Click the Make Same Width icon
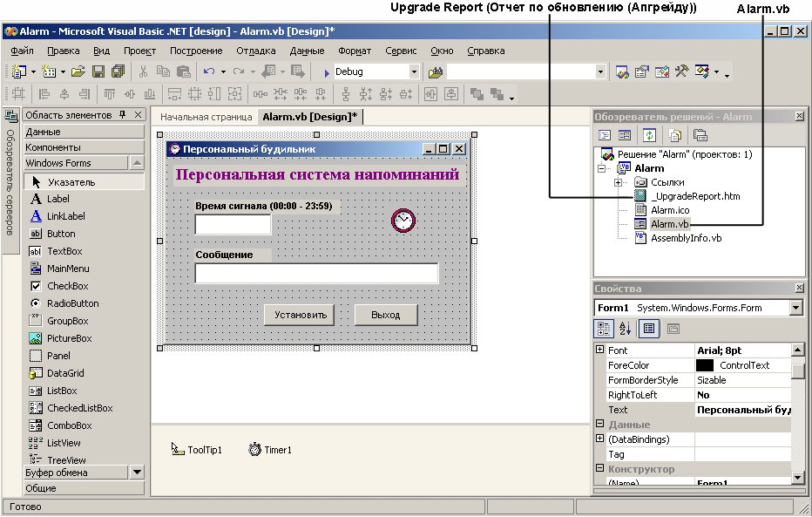Viewport: 812px width, 517px height. click(x=174, y=94)
